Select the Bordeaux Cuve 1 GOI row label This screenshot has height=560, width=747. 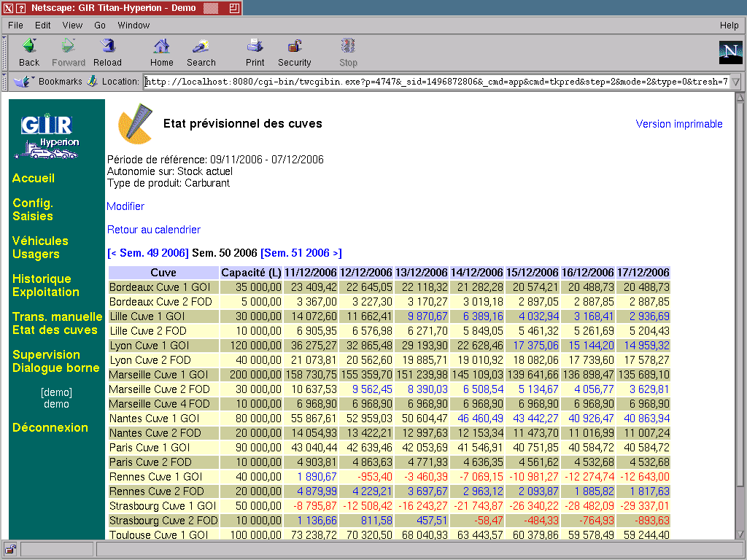click(x=160, y=287)
